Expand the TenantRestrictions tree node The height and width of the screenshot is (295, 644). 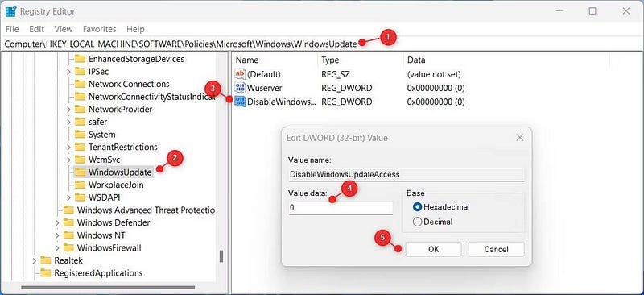coord(68,147)
